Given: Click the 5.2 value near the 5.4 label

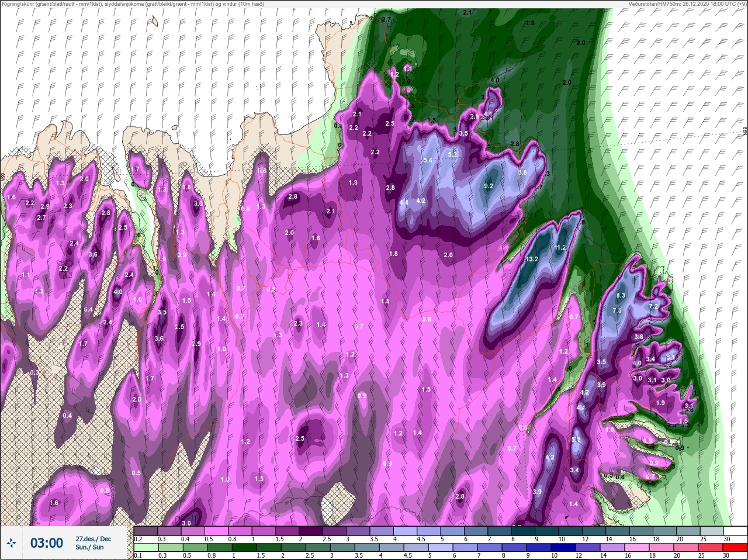Looking at the screenshot, I should [x=452, y=154].
